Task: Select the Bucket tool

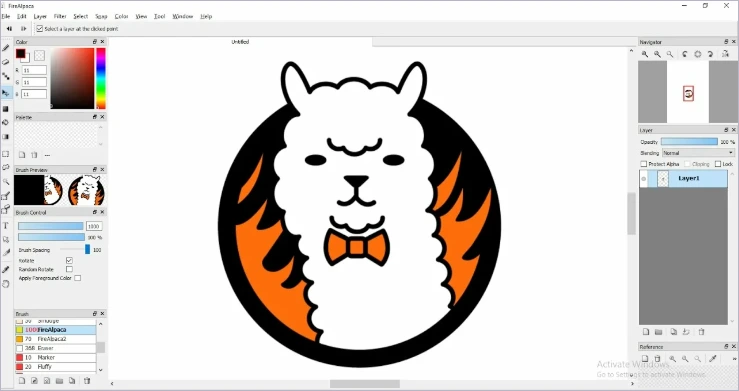Action: 6,122
